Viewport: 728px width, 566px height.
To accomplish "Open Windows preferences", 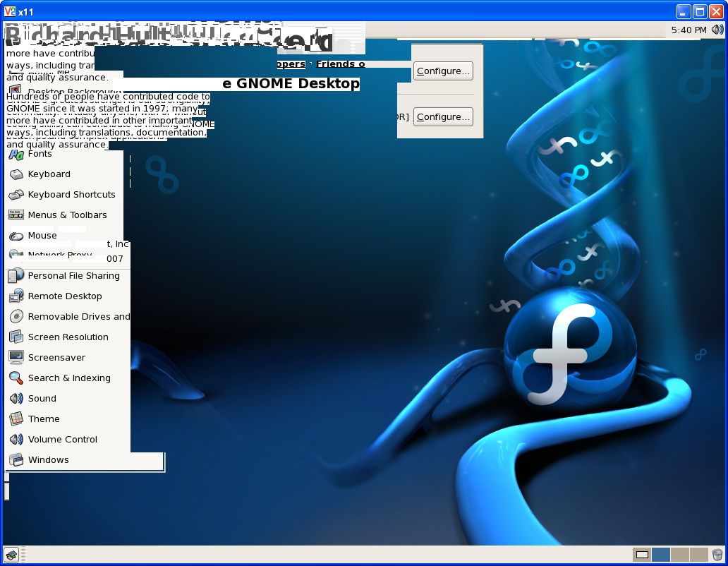I will (48, 460).
